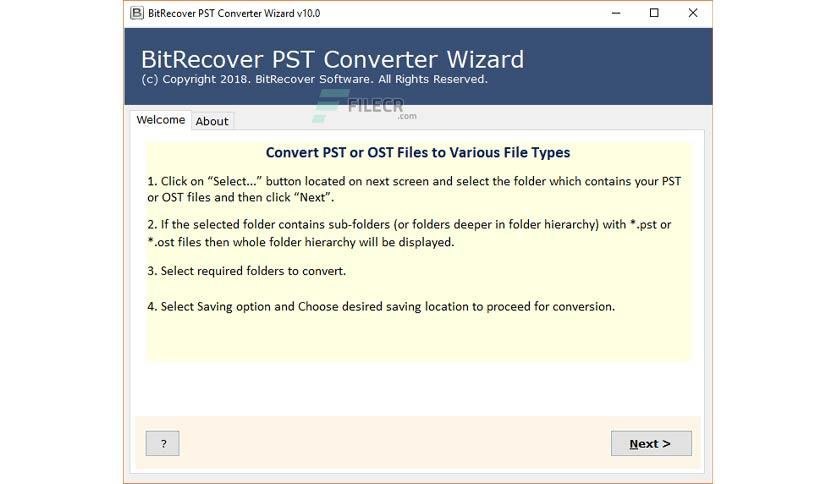Click step 3 Select required folders text

click(x=246, y=271)
